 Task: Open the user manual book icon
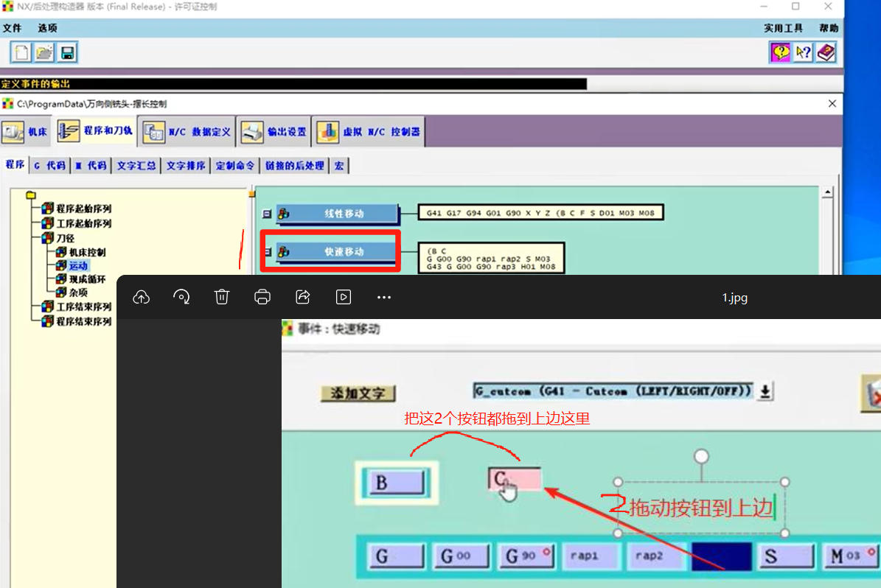tap(826, 53)
